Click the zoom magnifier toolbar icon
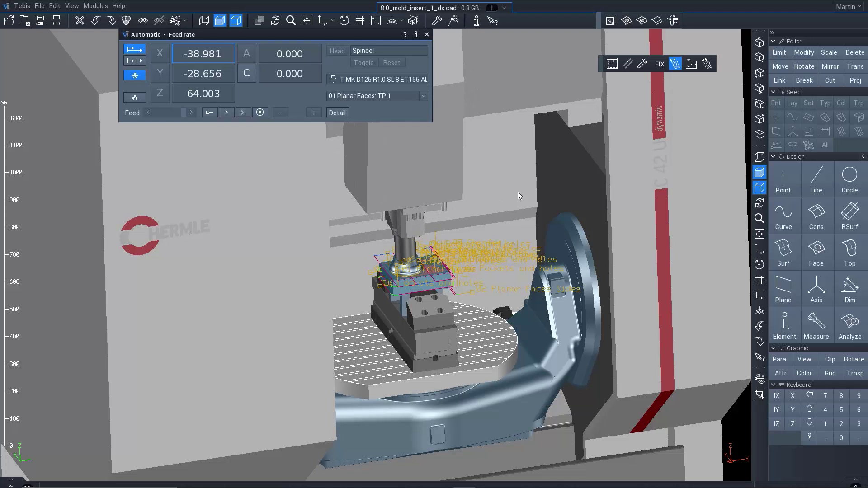This screenshot has height=488, width=868. tap(291, 21)
